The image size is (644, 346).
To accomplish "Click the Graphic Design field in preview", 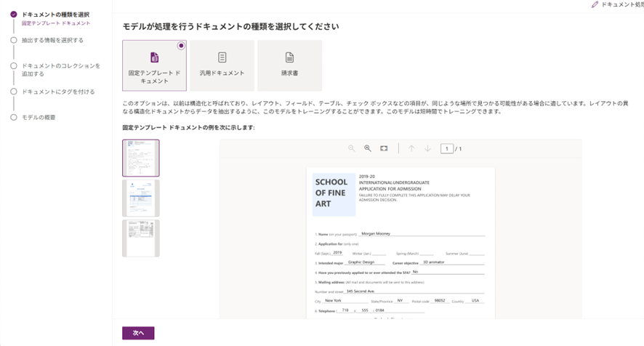I will 361,262.
